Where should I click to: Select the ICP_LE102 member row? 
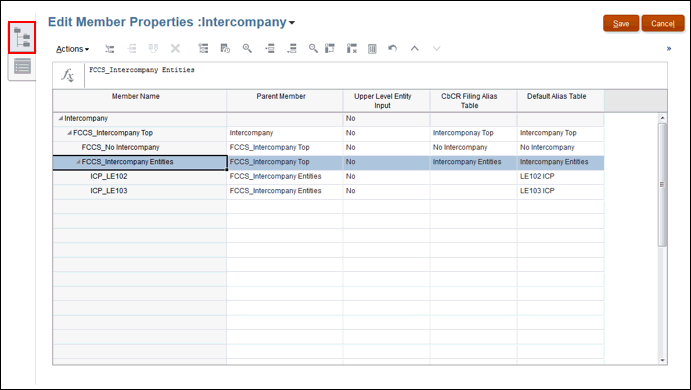(x=328, y=176)
